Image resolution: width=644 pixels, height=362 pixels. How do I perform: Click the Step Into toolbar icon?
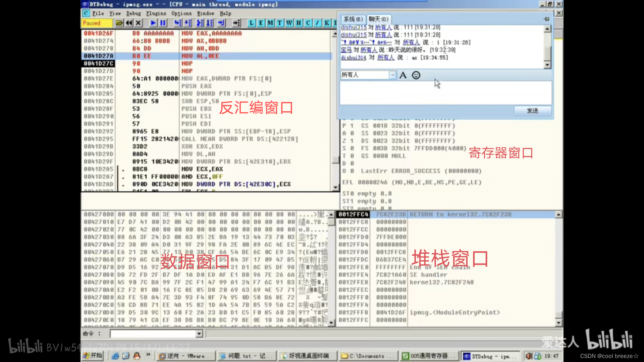pyautogui.click(x=178, y=23)
